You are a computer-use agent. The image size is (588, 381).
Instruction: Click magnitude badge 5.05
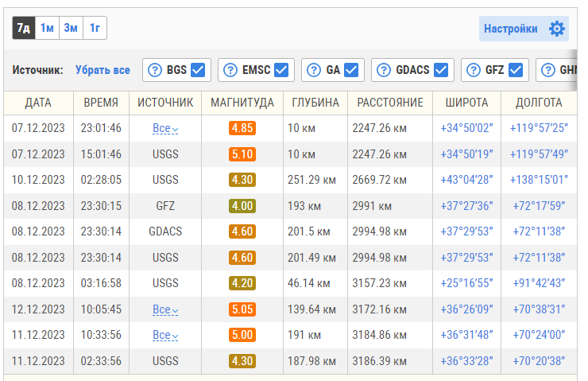(242, 309)
